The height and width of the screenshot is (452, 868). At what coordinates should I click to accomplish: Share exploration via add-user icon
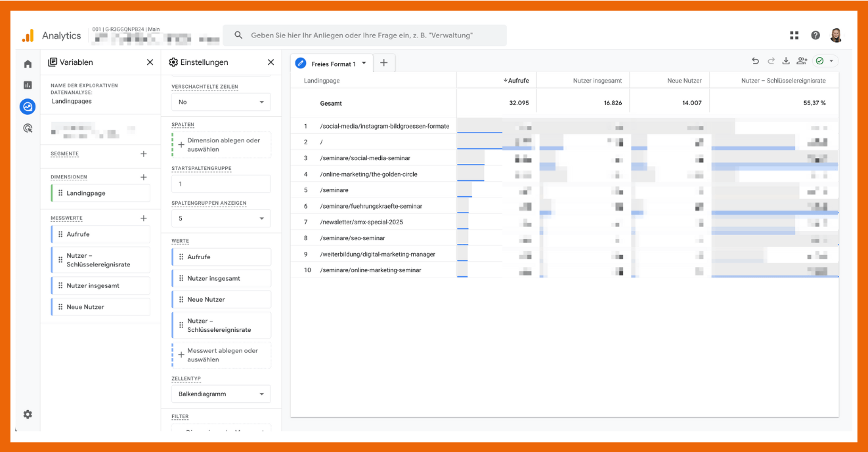click(802, 61)
